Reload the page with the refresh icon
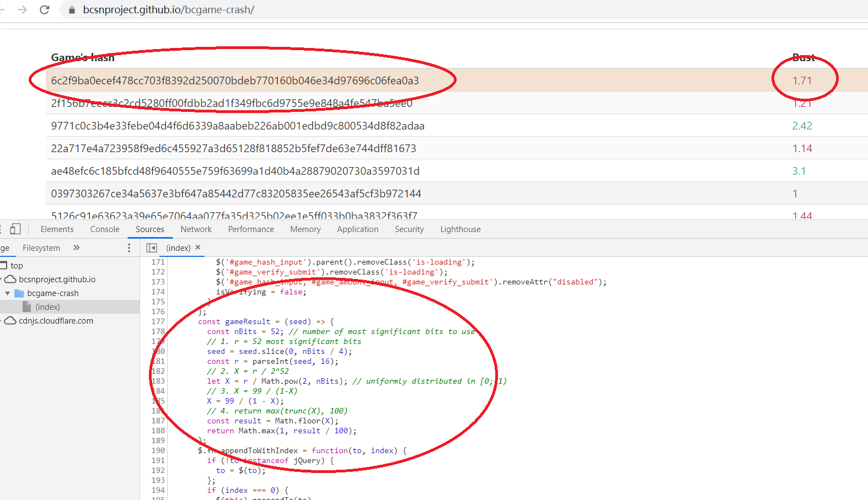 pyautogui.click(x=45, y=10)
